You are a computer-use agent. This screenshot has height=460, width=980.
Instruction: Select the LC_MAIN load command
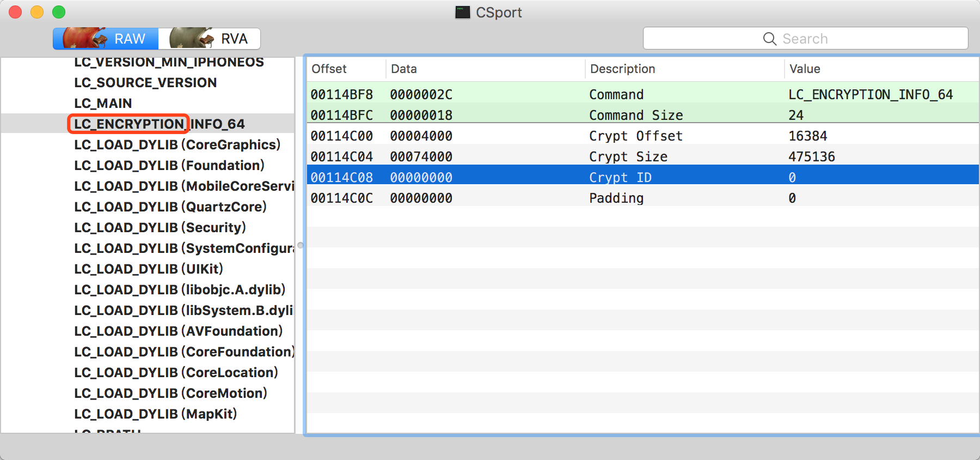click(x=103, y=104)
